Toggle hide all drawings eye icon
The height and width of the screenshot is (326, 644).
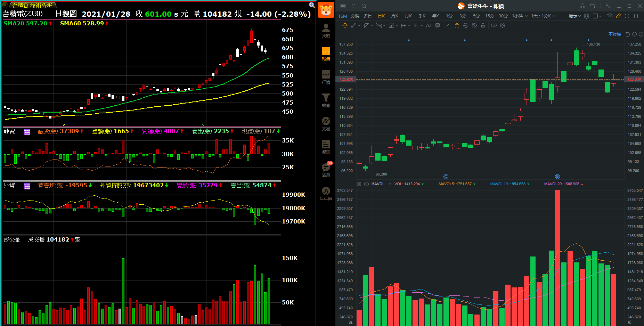pos(474,25)
